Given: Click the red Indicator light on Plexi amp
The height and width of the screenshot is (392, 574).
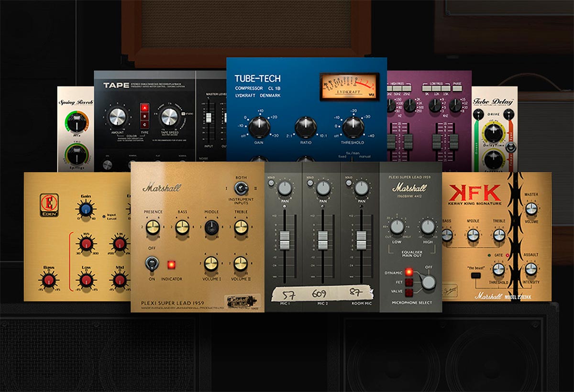Looking at the screenshot, I should pyautogui.click(x=171, y=264).
